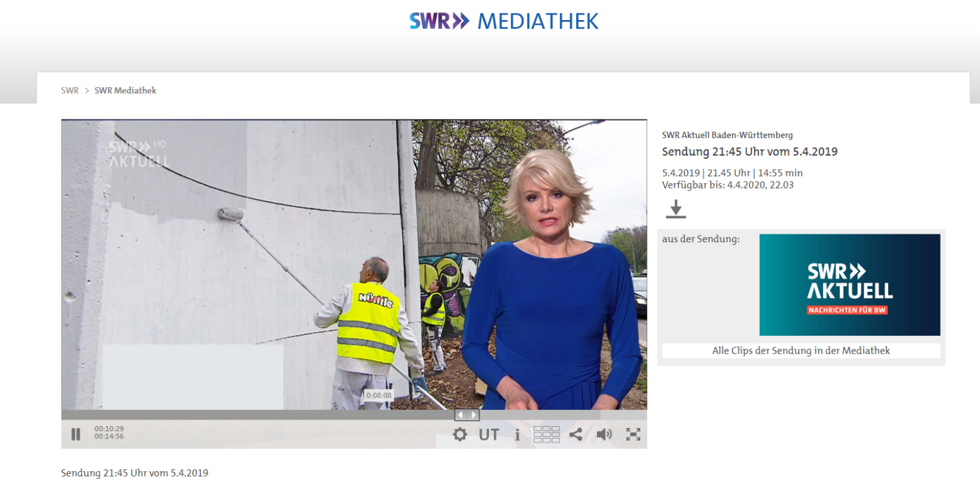Show video info with the i icon
Screen dimensions: 980x490
(x=517, y=434)
